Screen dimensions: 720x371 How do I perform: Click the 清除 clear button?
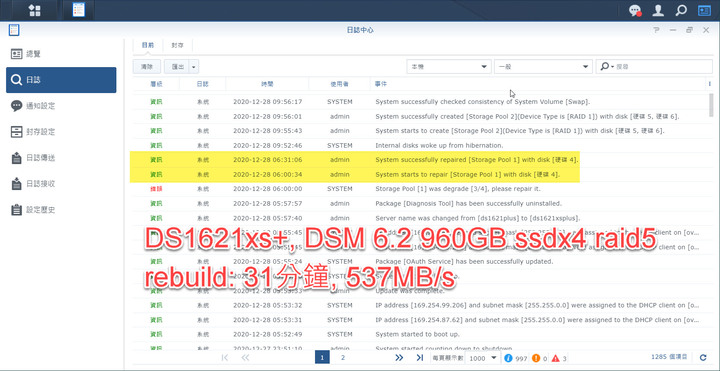click(147, 67)
